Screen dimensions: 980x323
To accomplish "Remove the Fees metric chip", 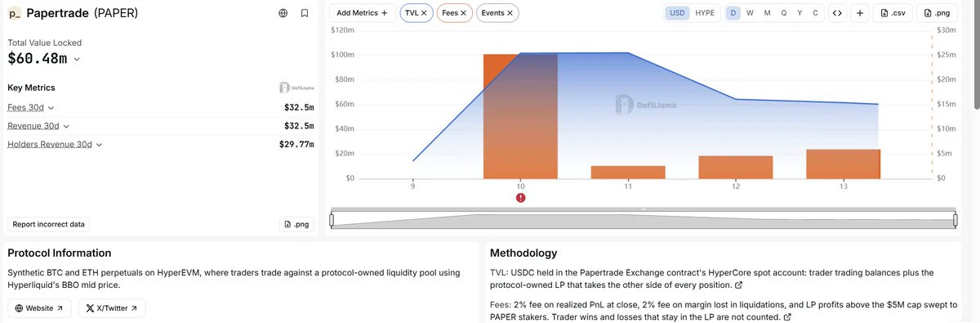I will (x=463, y=13).
